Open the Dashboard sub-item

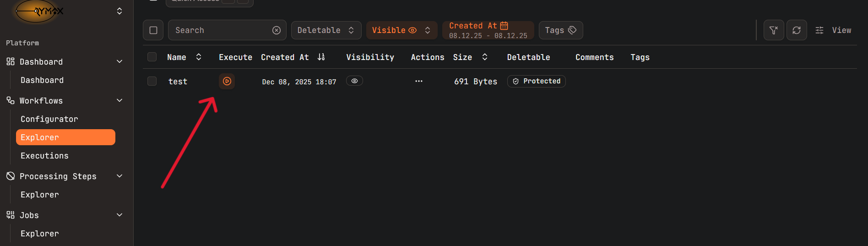pos(65,80)
